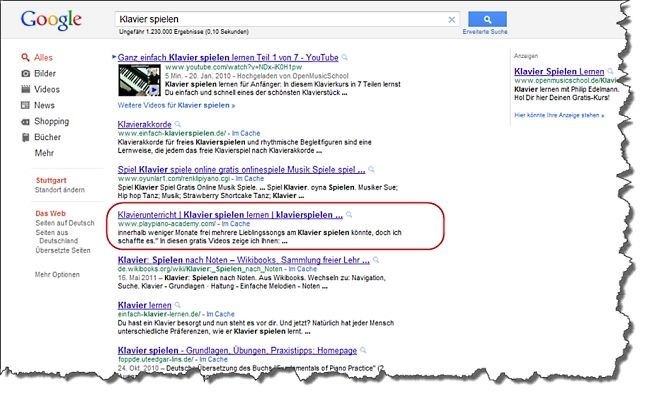650x401 pixels.
Task: Switch to the 'News' results
Action: [44, 105]
